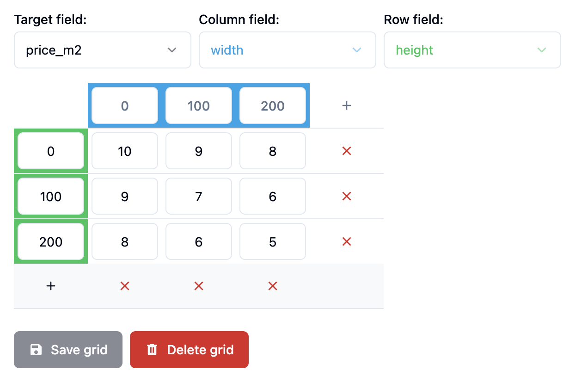Image resolution: width=588 pixels, height=383 pixels.
Task: Select the row header input labeled 0
Action: click(x=50, y=151)
